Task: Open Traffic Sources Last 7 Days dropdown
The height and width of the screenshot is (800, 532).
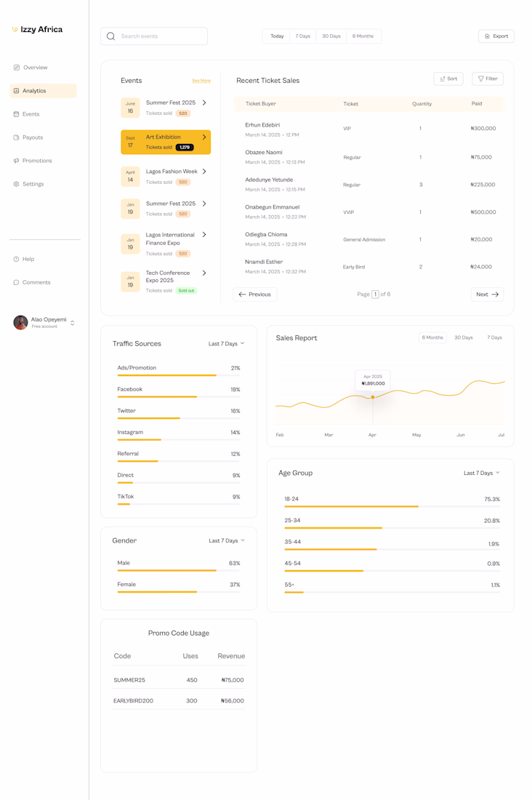Action: coord(227,343)
